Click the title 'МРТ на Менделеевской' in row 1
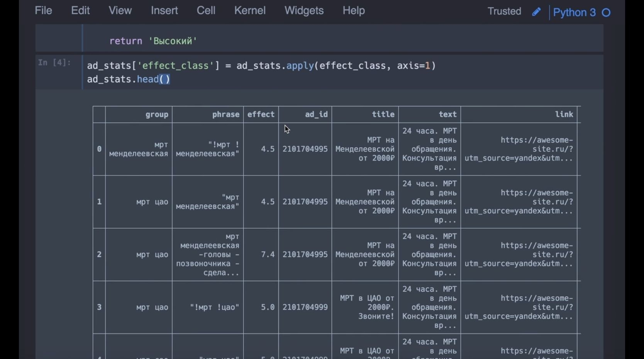 [x=365, y=202]
